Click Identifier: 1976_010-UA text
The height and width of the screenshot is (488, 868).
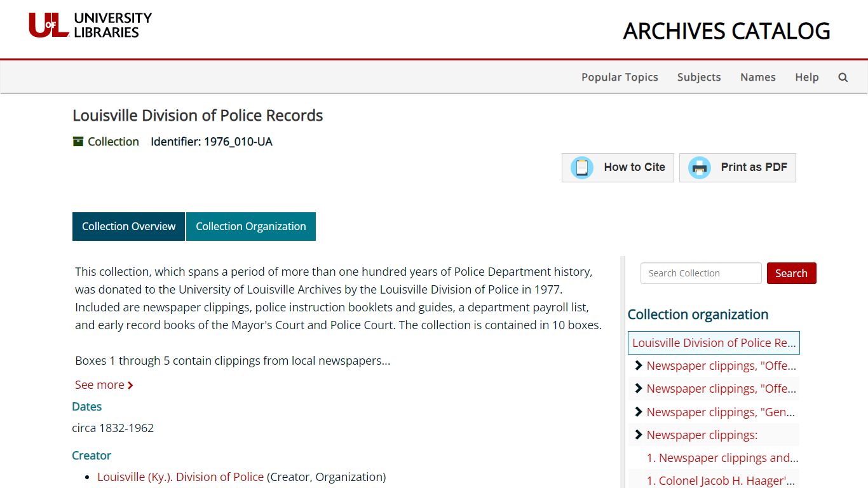(212, 142)
